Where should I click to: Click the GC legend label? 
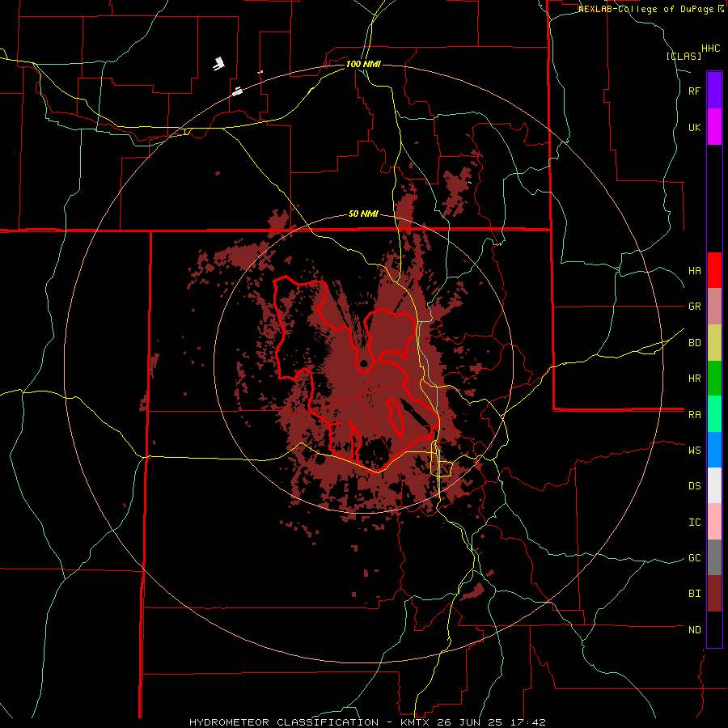tap(694, 557)
